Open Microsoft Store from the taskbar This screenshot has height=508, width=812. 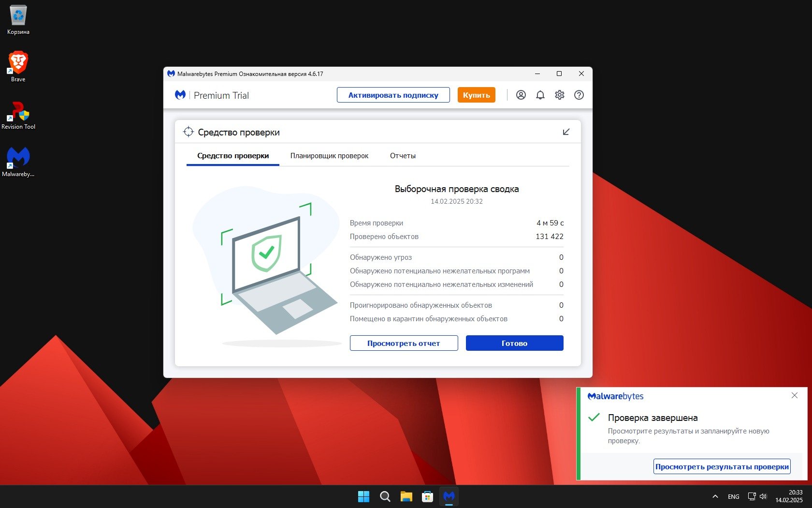click(428, 496)
